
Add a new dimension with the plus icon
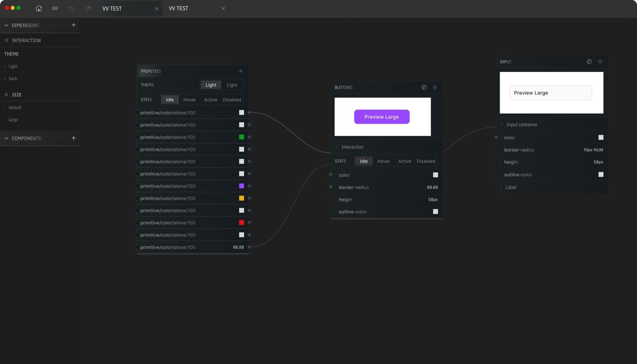coord(74,25)
